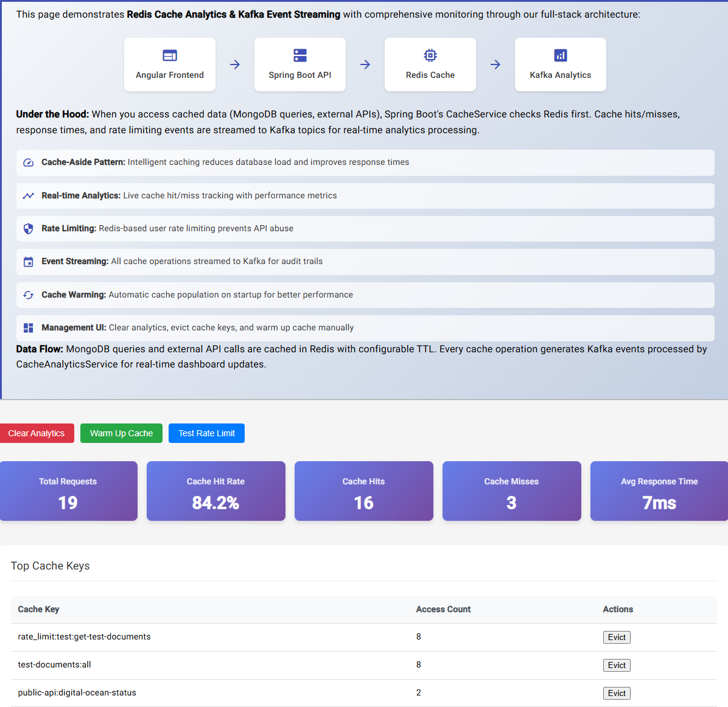The height and width of the screenshot is (707, 728).
Task: Click the Angular Frontend monitor icon
Action: (x=170, y=55)
